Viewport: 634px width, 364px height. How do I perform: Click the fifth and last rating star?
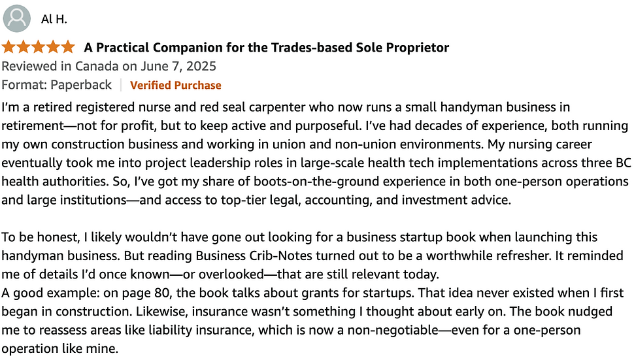[69, 47]
